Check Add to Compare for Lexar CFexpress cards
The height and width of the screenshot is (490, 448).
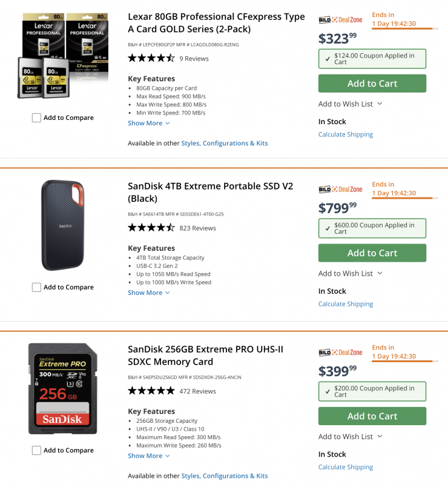37,118
